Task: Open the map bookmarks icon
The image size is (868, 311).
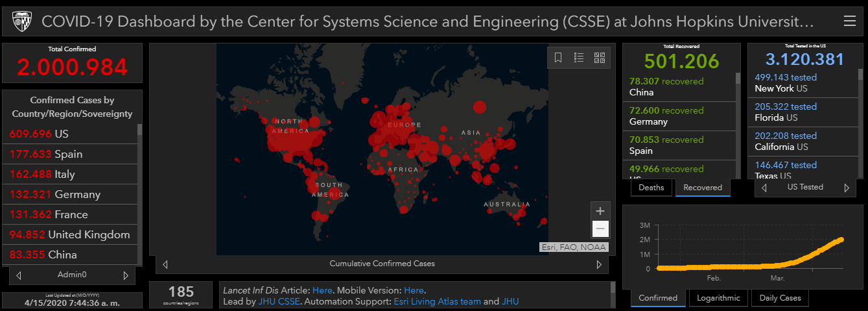Action: [x=558, y=58]
